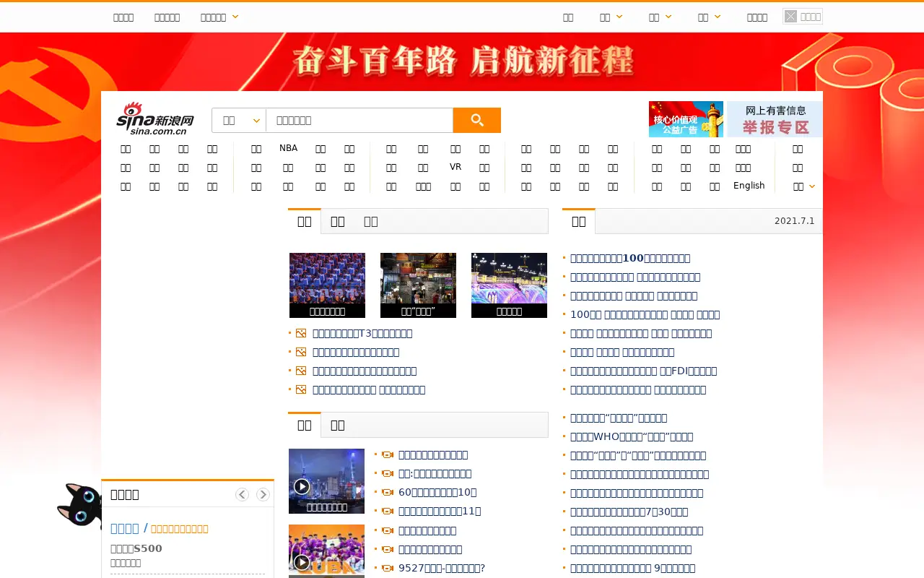Viewport: 924px width, 578px height.
Task: Open the 网上有害信息 举报专区 banner
Action: 775,119
